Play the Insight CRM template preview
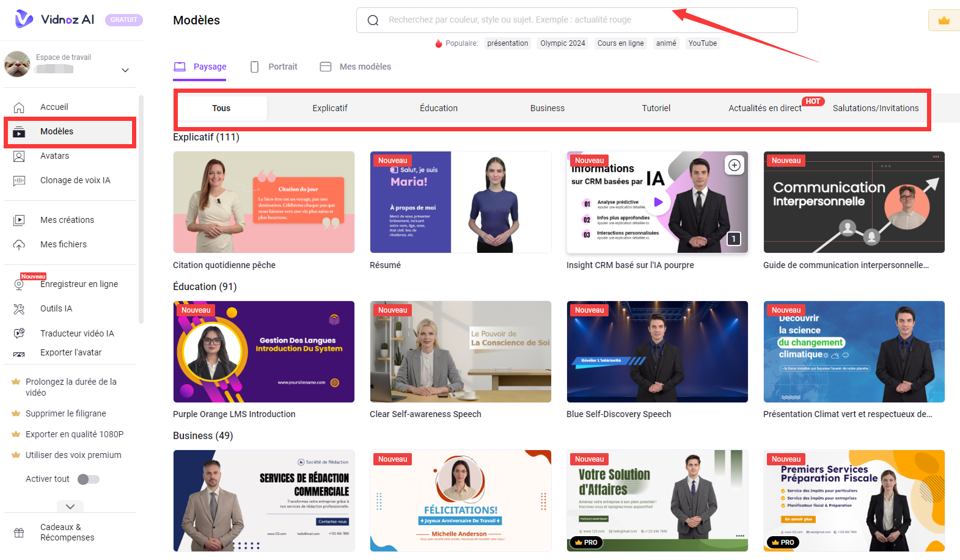 pyautogui.click(x=658, y=202)
